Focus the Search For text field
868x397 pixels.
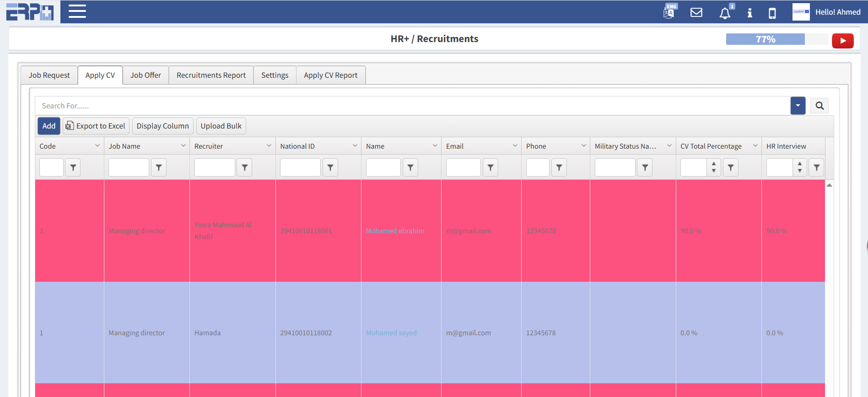(412, 106)
